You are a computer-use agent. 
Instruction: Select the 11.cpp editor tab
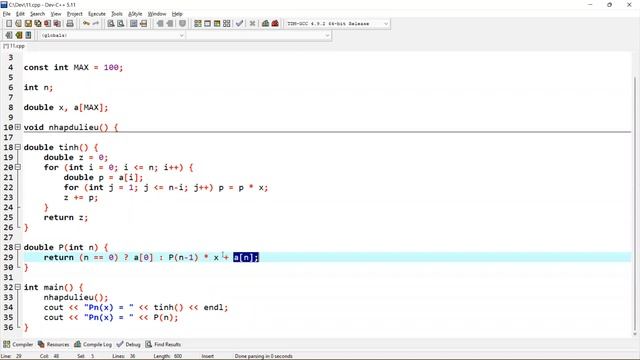click(x=14, y=46)
